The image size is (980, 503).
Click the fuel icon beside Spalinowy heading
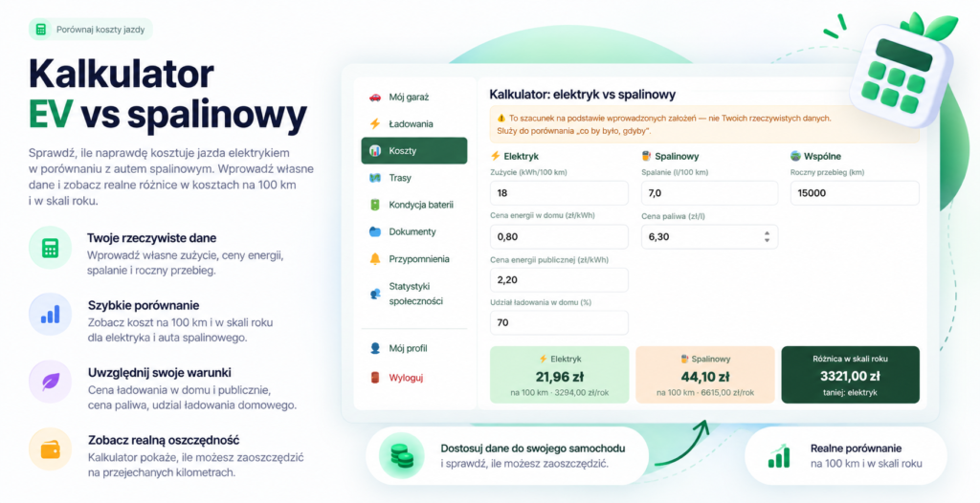click(646, 156)
